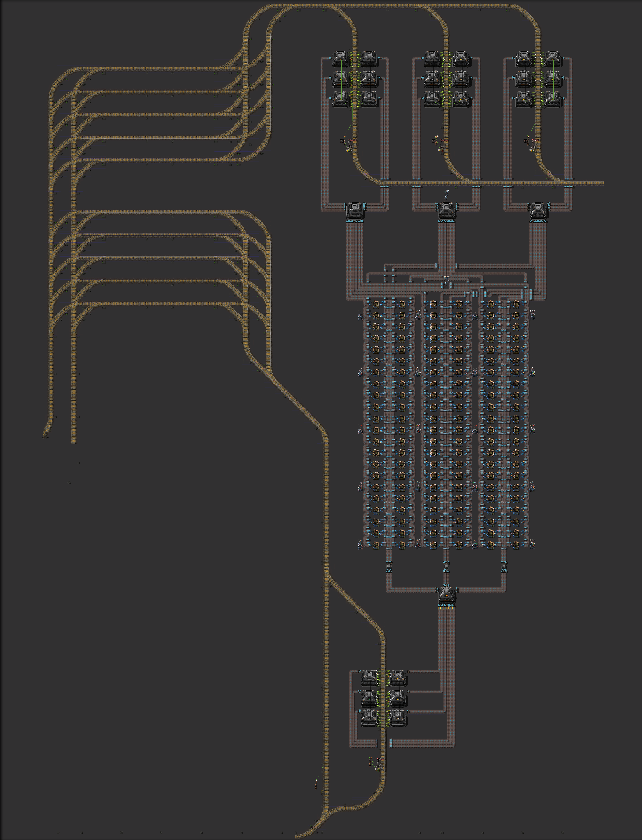Viewport: 642px width, 840px height.
Task: Click output splitter beneath the right furnace column
Action: 503,567
